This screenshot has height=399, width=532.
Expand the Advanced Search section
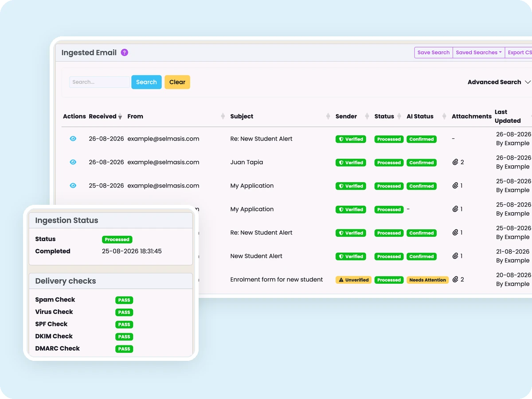point(499,82)
